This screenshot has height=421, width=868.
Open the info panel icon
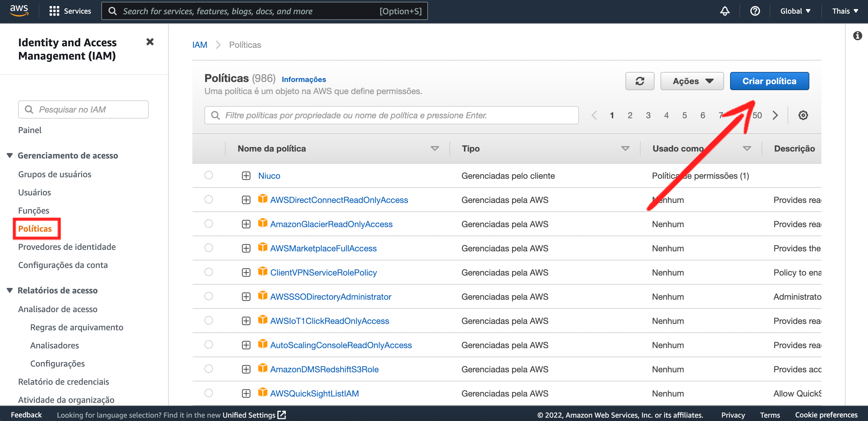(x=857, y=36)
